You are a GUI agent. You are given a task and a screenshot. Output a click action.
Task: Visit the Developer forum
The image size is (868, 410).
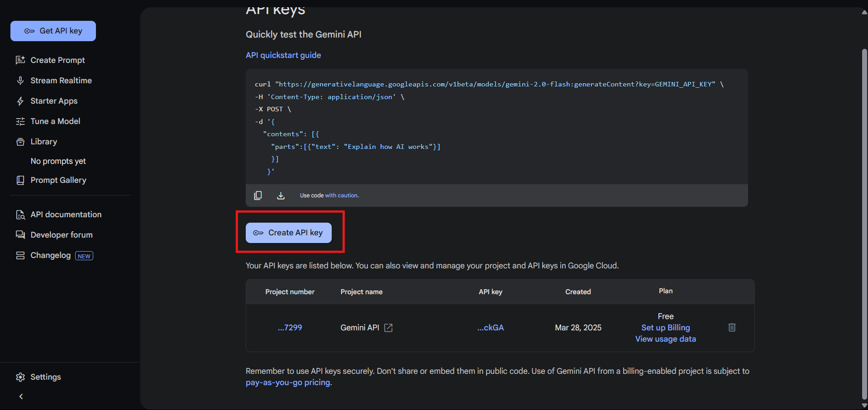click(61, 234)
